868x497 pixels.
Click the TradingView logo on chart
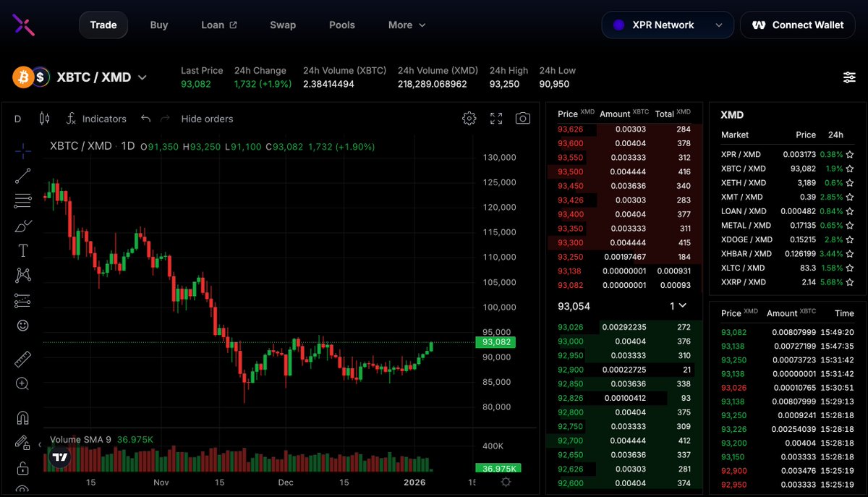point(60,457)
